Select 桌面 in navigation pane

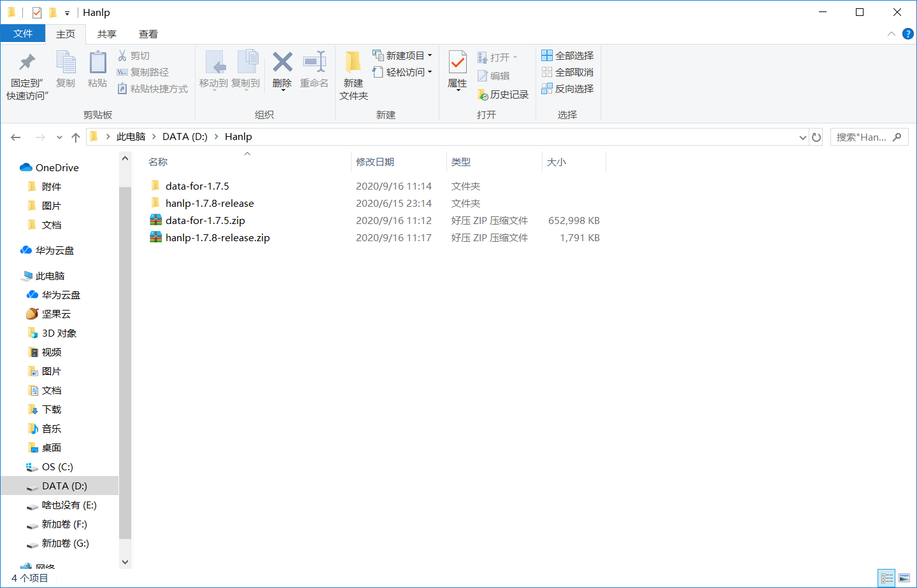click(x=52, y=447)
